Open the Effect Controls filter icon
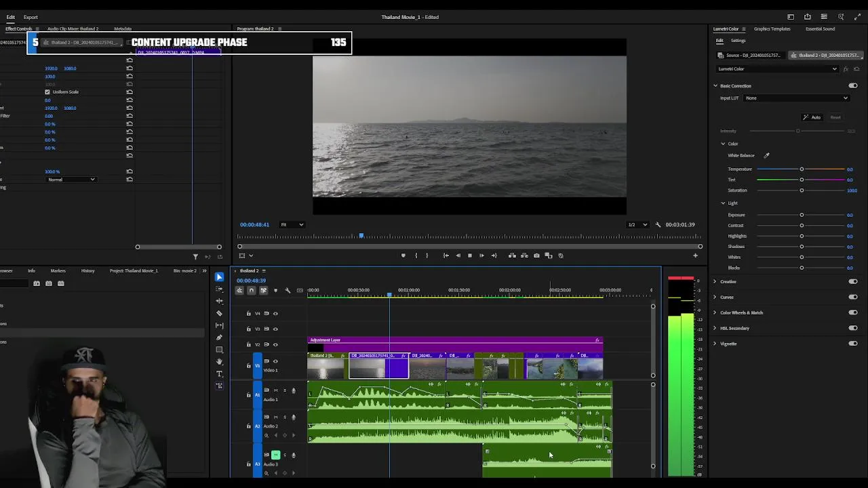868x488 pixels. tap(195, 257)
